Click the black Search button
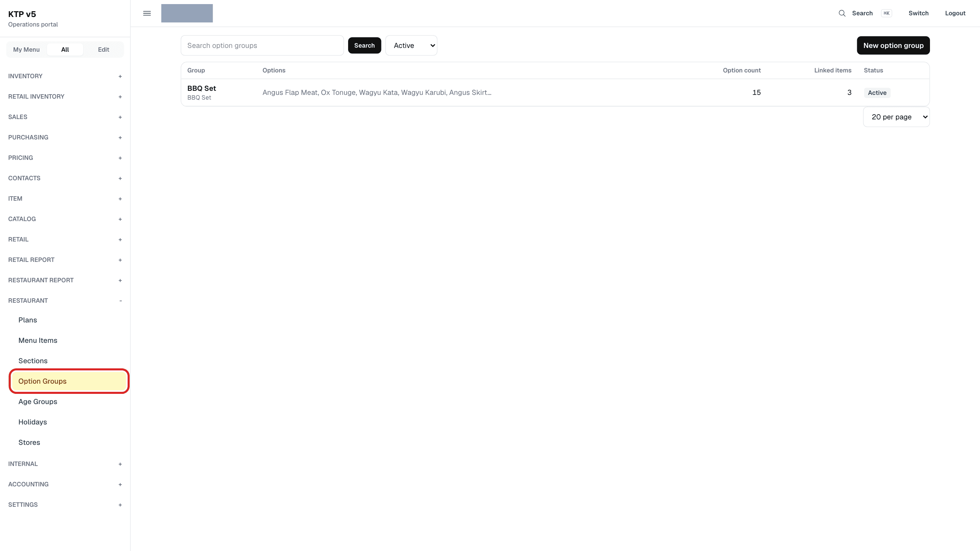 click(x=364, y=46)
